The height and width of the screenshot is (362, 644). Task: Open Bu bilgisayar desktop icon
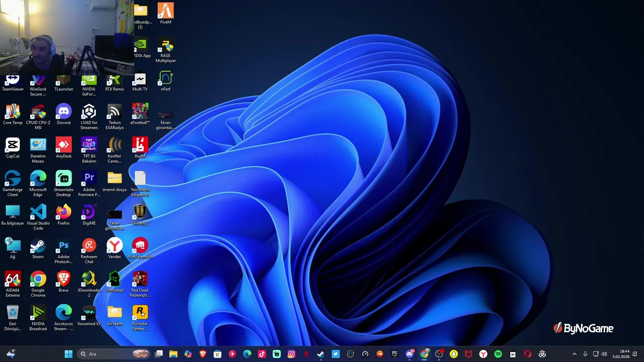(13, 215)
